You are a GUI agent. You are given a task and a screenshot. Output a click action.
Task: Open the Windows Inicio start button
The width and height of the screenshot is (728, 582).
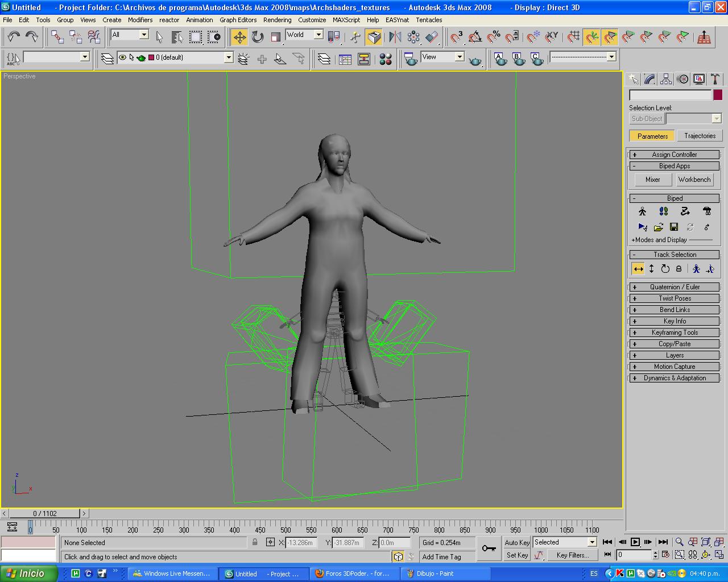tap(29, 573)
